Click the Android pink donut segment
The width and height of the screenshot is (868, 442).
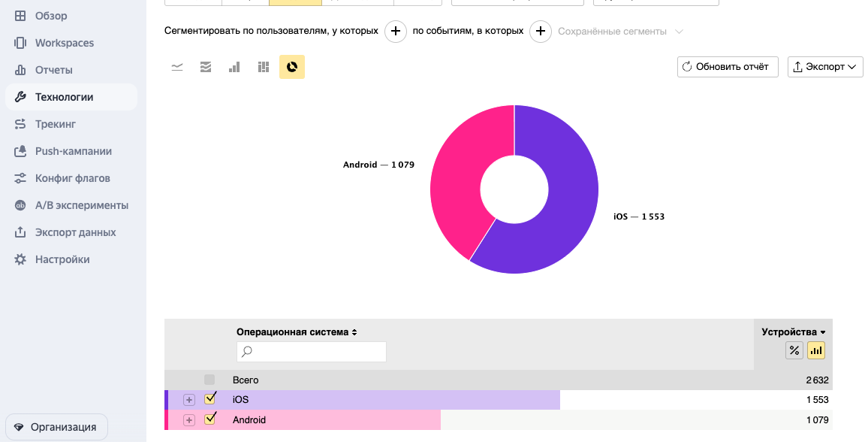457,183
